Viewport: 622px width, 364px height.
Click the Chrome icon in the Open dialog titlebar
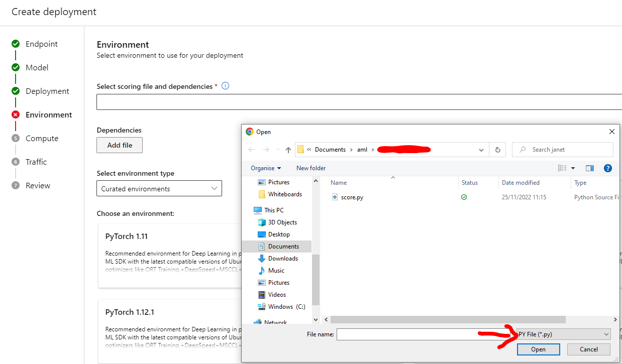click(250, 132)
